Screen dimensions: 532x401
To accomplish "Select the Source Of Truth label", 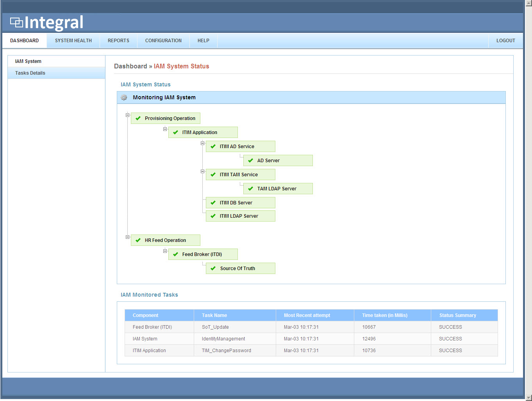I will pos(237,269).
